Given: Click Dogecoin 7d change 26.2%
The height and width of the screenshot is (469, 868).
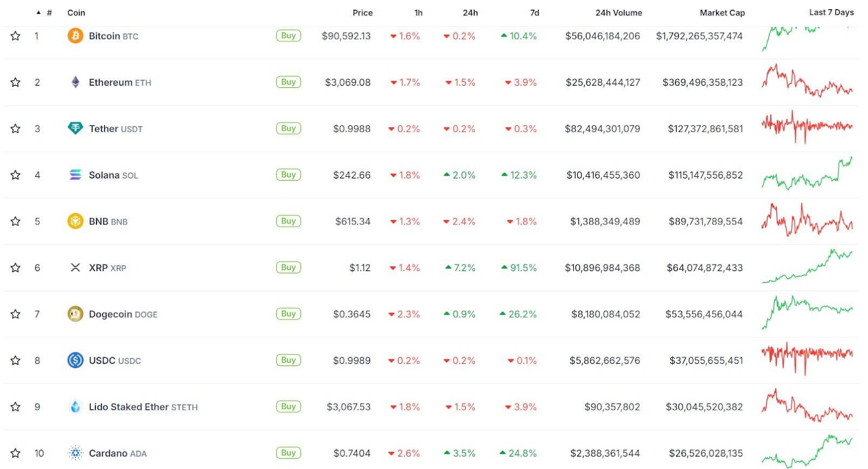Looking at the screenshot, I should (518, 314).
